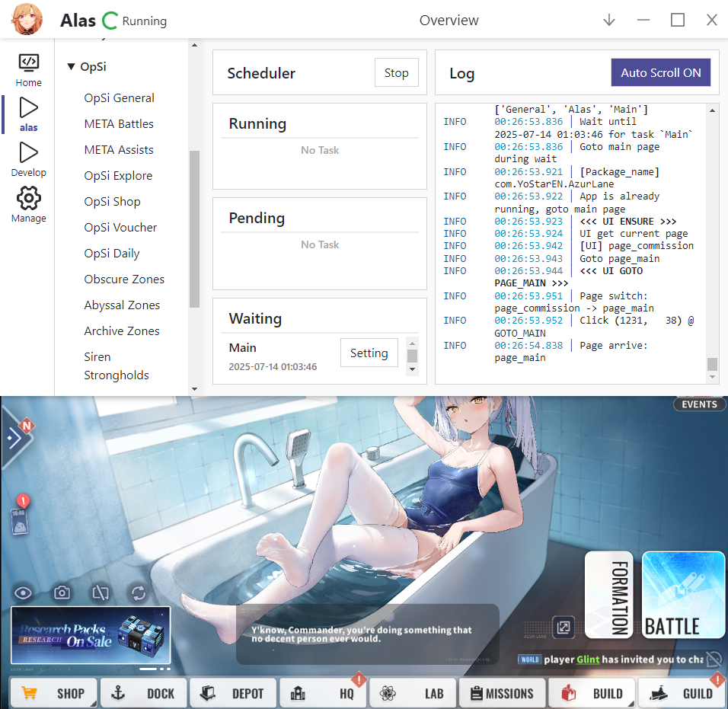Open the DEPOT button
The image size is (728, 709).
[x=233, y=693]
